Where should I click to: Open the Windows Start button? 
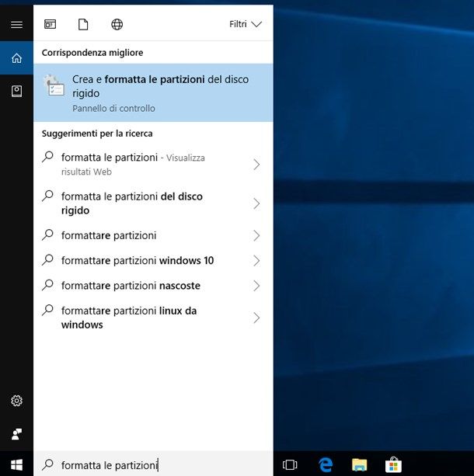tap(16, 464)
